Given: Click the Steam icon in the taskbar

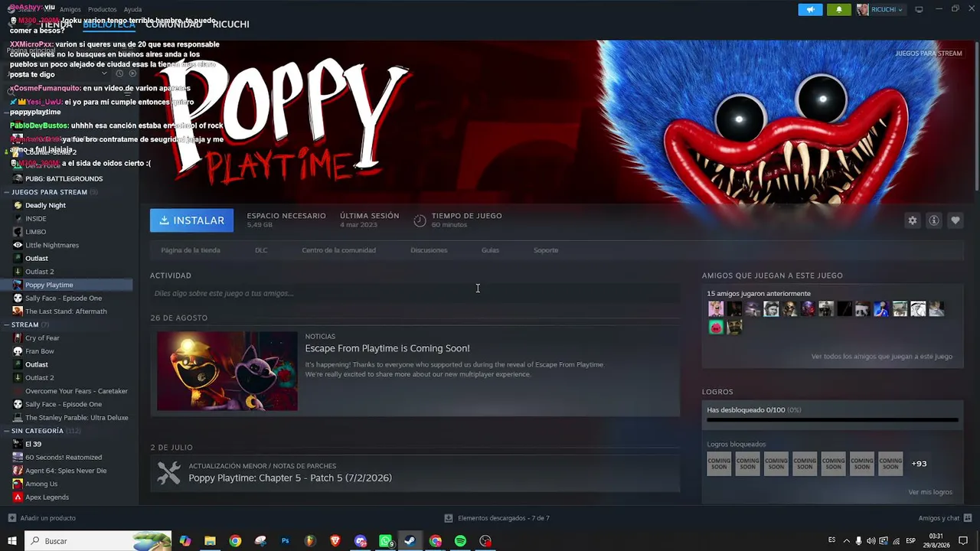Looking at the screenshot, I should [410, 541].
